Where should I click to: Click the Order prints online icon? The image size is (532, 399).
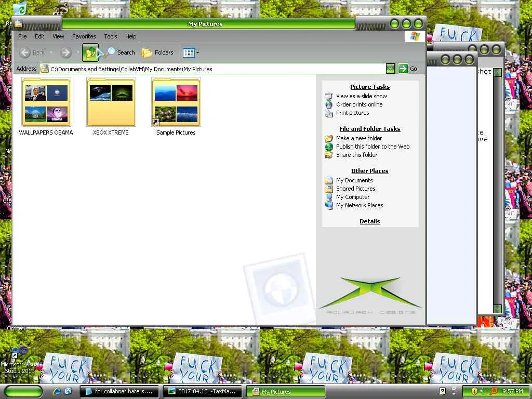click(x=329, y=104)
